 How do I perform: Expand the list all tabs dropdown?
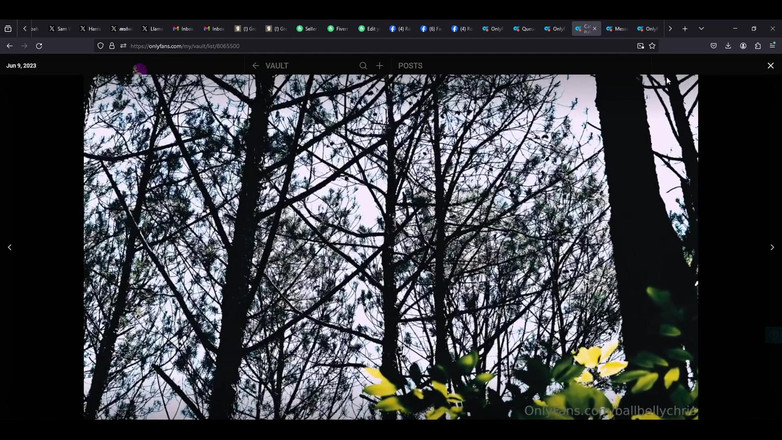pyautogui.click(x=701, y=29)
